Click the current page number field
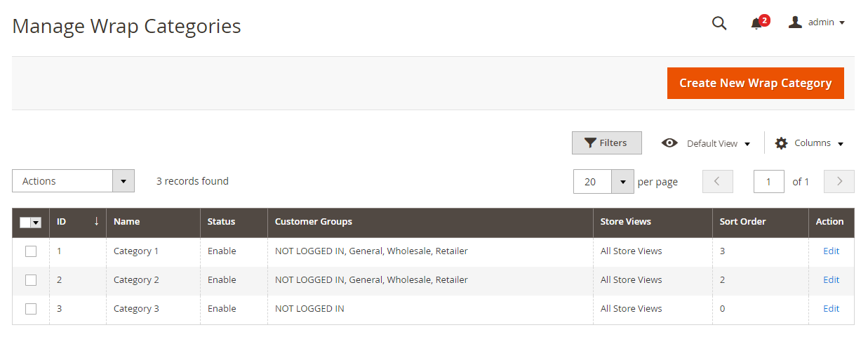The image size is (868, 337). click(x=768, y=182)
